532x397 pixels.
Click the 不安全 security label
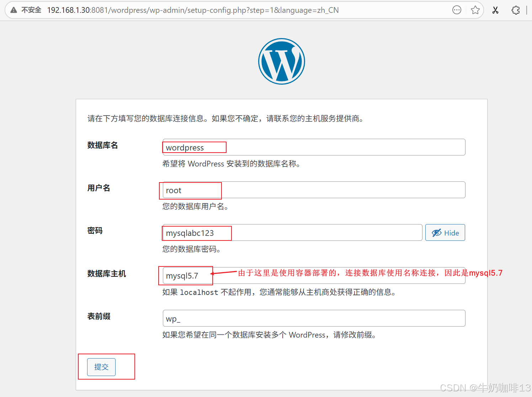pos(31,10)
